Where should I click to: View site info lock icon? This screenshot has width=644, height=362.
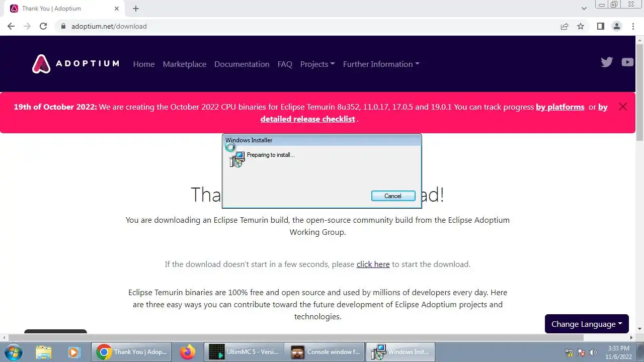[x=63, y=26]
